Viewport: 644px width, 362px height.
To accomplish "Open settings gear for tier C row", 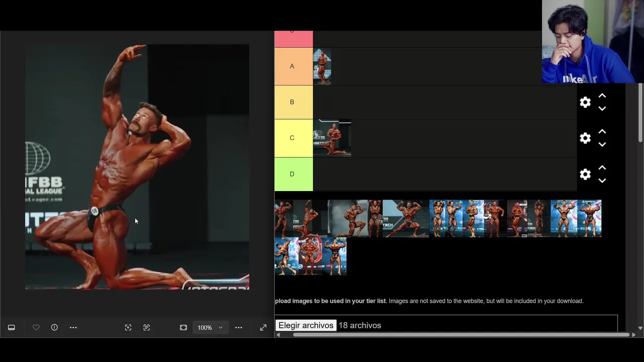I will click(585, 138).
